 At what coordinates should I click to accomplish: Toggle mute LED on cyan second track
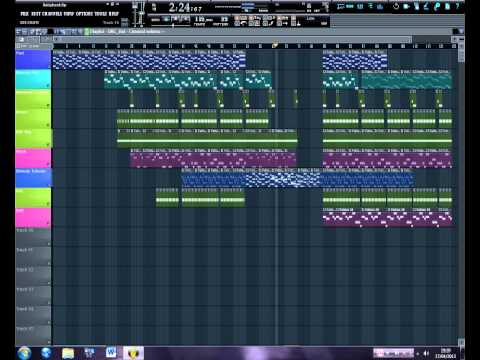tap(49, 86)
